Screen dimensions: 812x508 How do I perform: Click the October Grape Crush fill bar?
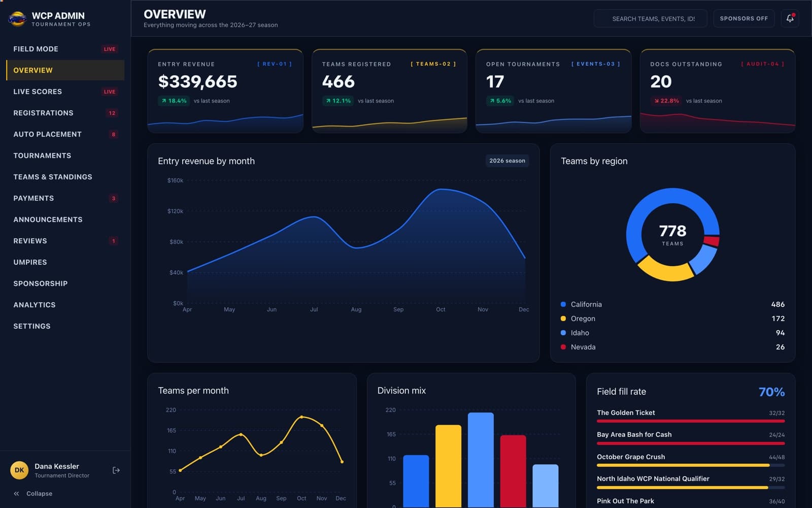click(x=691, y=465)
